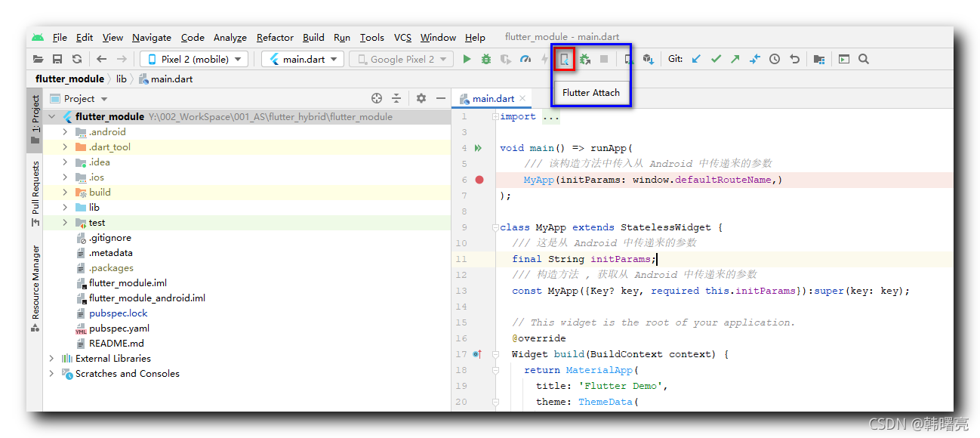
Task: Open SDK Manager icon
Action: click(x=648, y=59)
